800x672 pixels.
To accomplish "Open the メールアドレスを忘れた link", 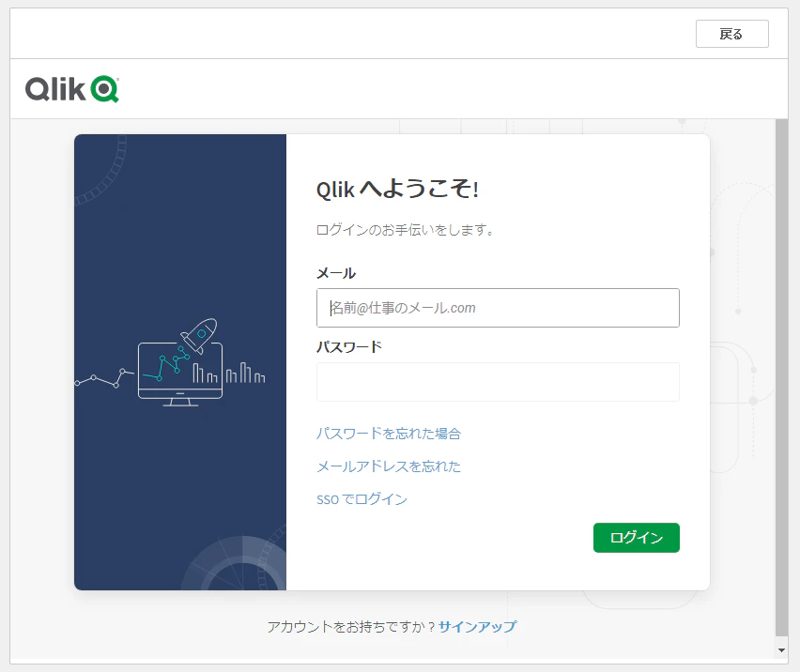I will [389, 466].
